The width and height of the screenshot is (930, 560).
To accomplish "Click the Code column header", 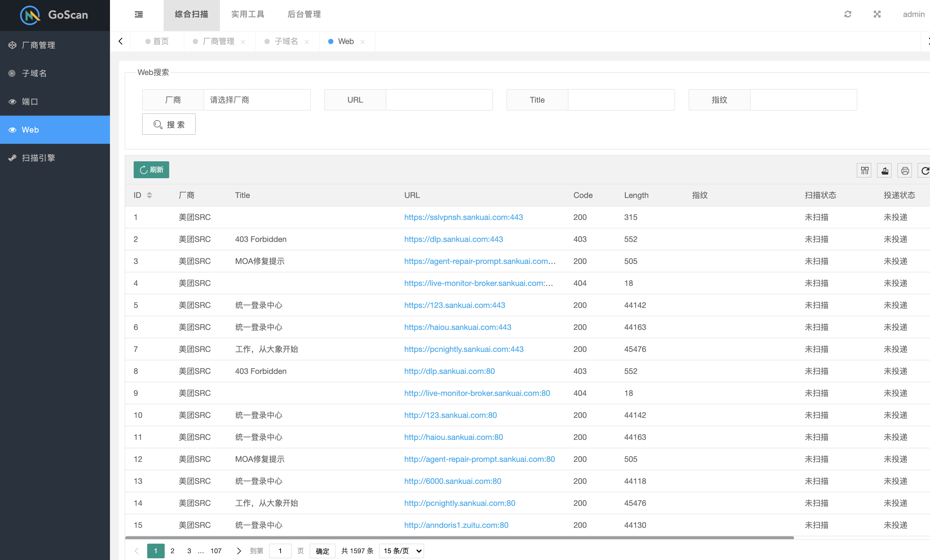I will click(583, 195).
